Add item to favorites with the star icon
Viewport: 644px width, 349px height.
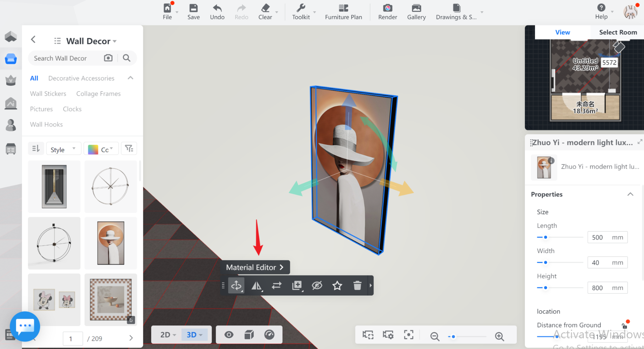[337, 285]
